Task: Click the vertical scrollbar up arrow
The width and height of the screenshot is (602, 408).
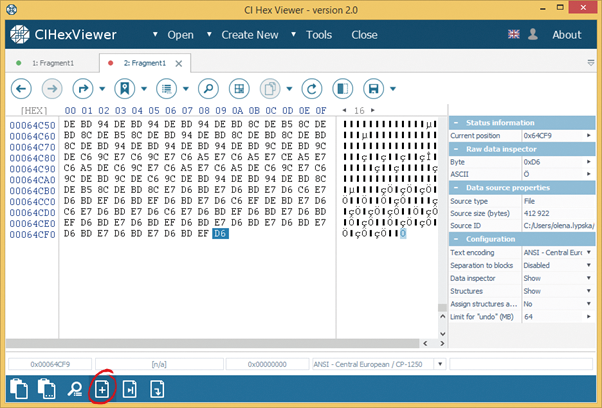Action: click(442, 317)
